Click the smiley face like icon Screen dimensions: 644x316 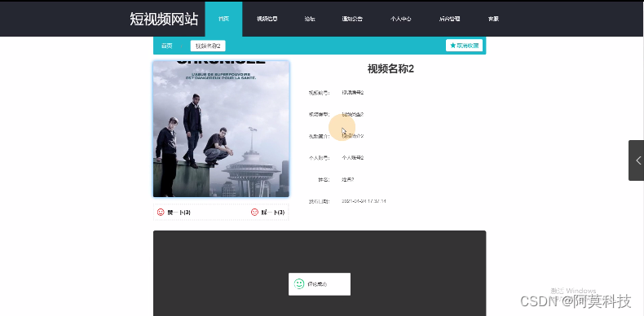(x=161, y=213)
